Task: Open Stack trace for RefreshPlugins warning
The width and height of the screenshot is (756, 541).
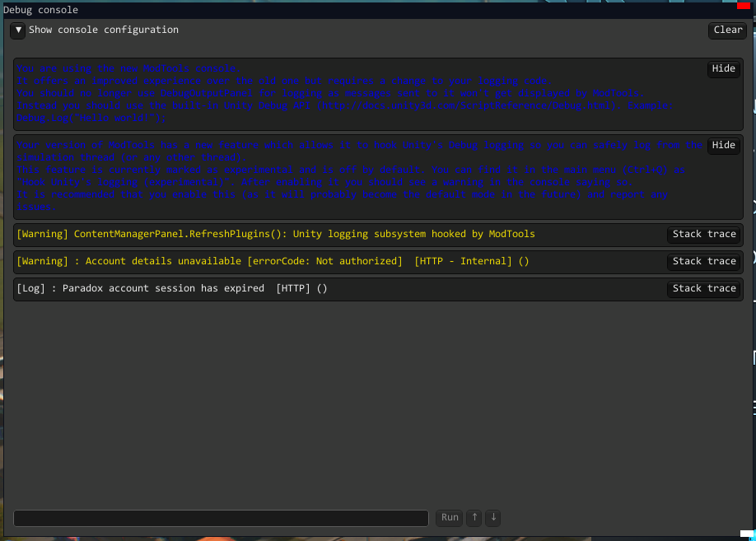Action: 703,235
